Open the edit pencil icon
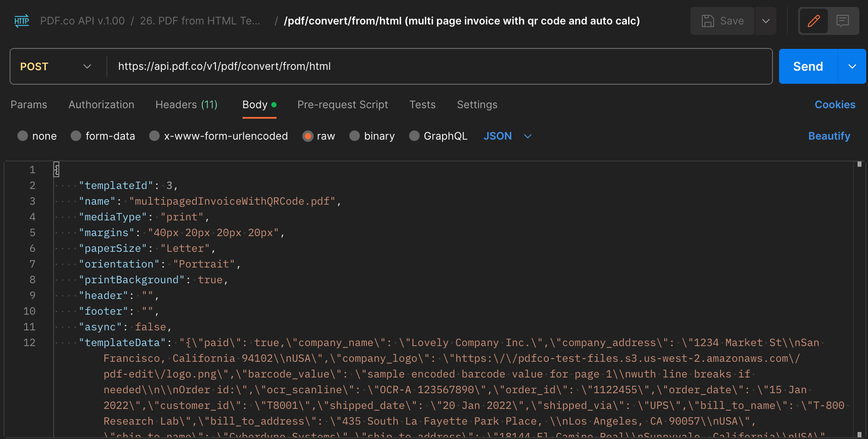 [x=814, y=21]
